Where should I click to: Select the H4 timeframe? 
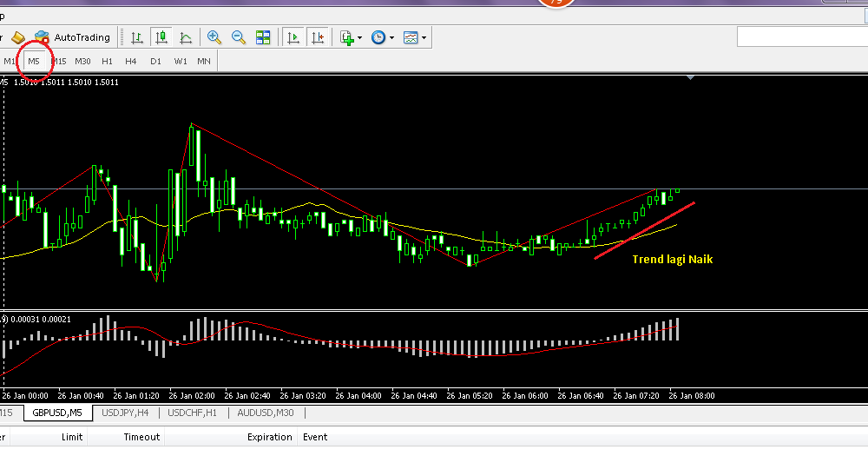tap(131, 61)
